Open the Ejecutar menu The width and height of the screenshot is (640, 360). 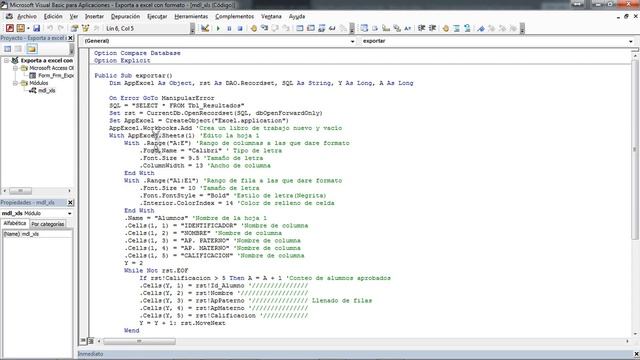pos(157,16)
